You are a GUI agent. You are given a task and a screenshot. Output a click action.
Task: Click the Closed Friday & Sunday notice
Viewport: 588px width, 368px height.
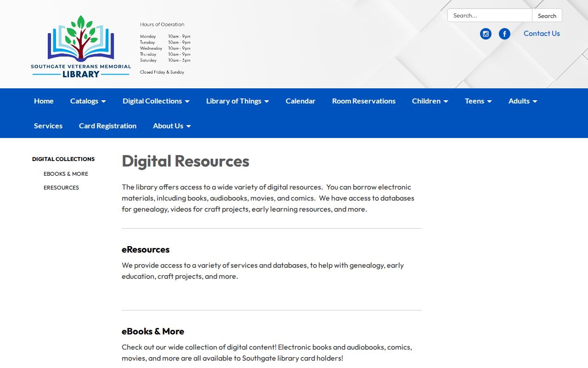coord(162,72)
